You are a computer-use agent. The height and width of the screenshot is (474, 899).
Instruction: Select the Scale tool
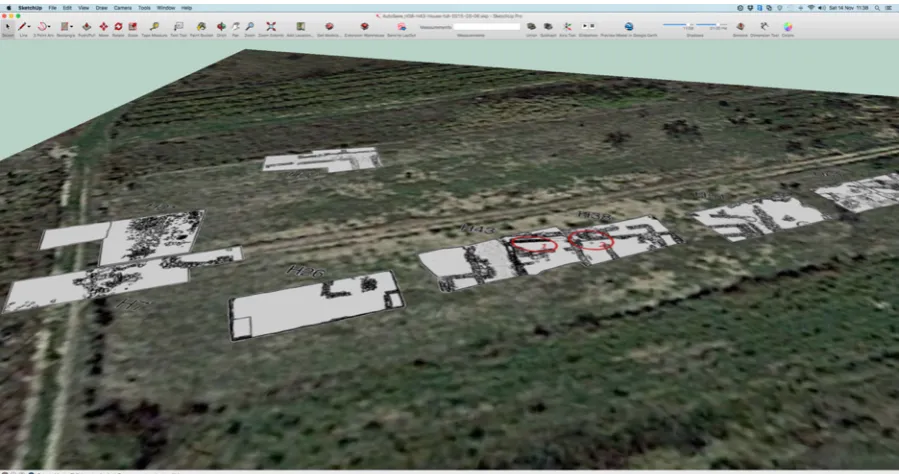click(132, 26)
